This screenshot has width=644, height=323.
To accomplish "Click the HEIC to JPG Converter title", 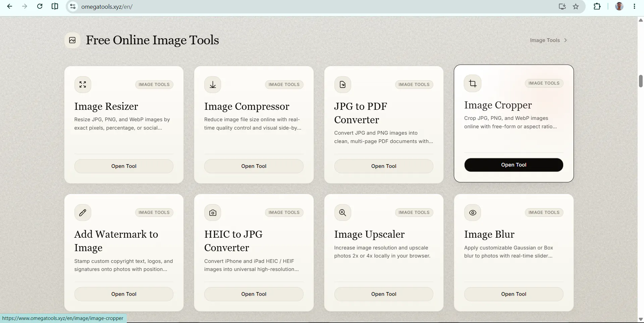I will [233, 241].
